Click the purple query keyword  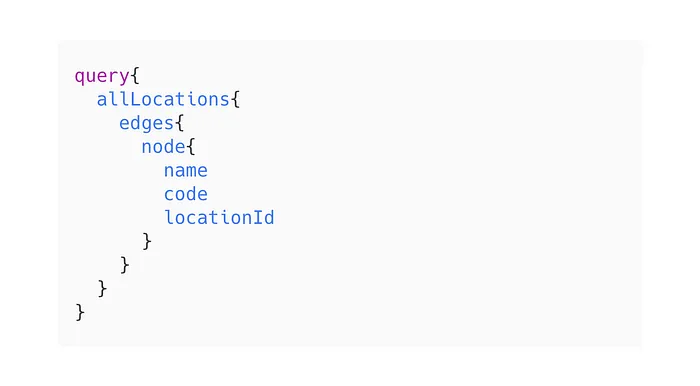point(102,76)
